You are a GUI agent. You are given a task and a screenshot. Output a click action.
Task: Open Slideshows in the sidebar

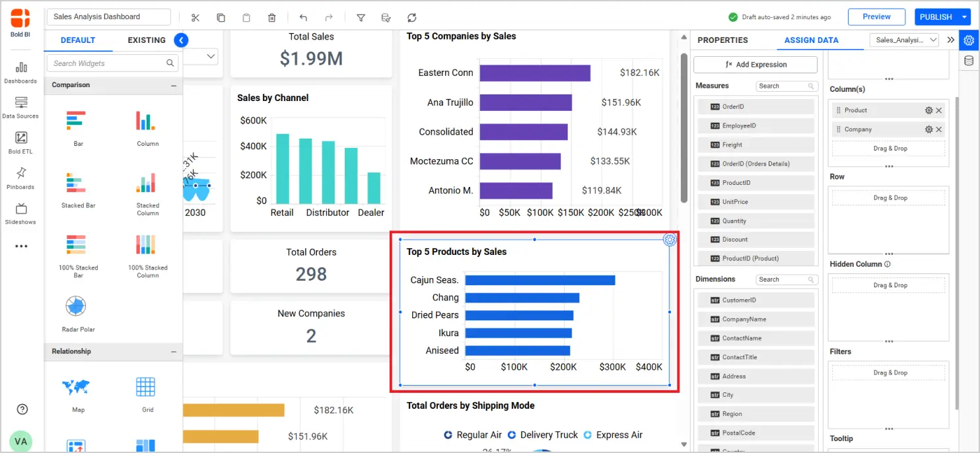click(20, 213)
